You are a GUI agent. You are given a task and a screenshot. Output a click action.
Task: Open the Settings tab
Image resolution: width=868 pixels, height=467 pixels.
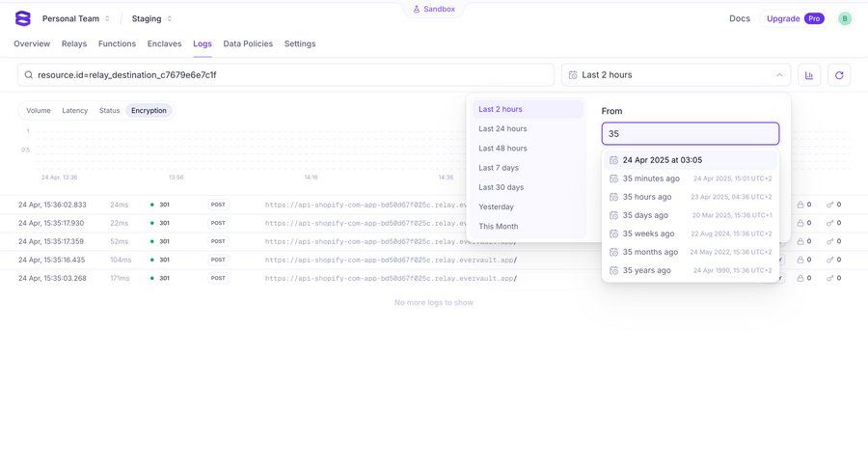click(x=300, y=43)
